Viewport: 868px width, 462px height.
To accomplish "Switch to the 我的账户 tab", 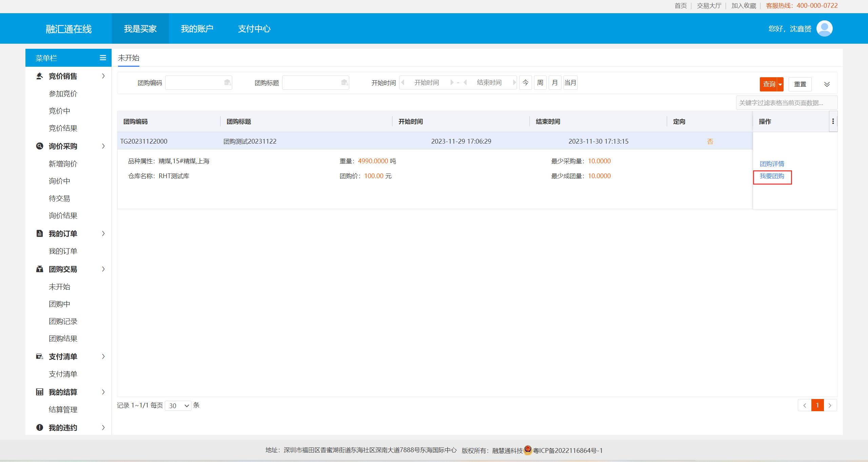I will [197, 29].
